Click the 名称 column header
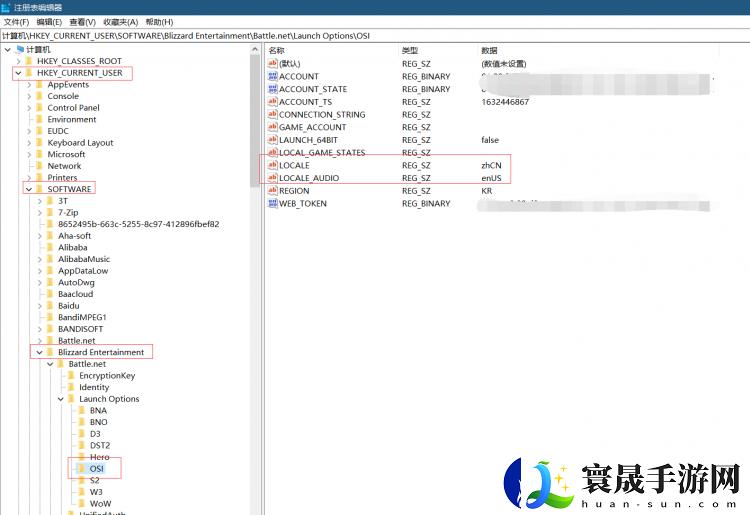750x515 pixels. 277,50
